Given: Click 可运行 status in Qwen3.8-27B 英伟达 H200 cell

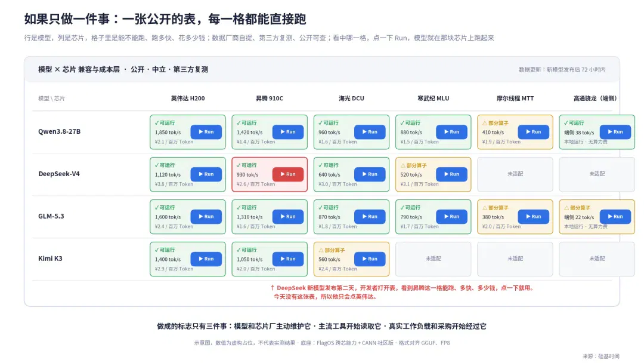Looking at the screenshot, I should coord(165,123).
